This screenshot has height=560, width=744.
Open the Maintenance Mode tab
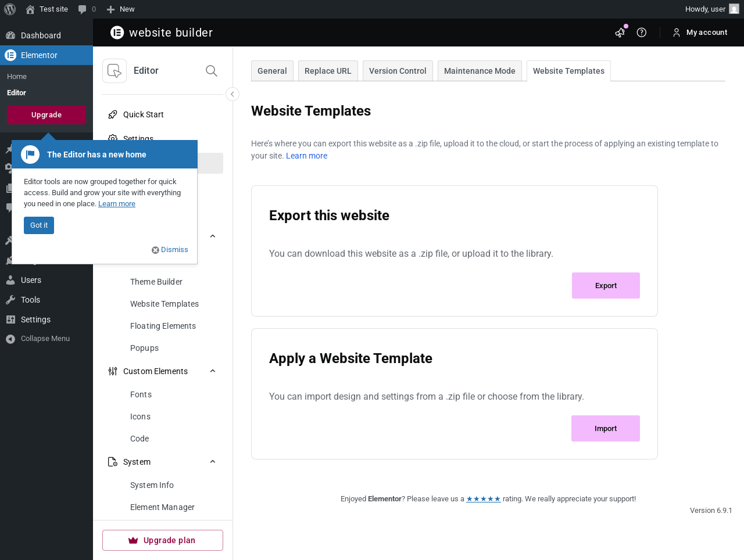[480, 71]
